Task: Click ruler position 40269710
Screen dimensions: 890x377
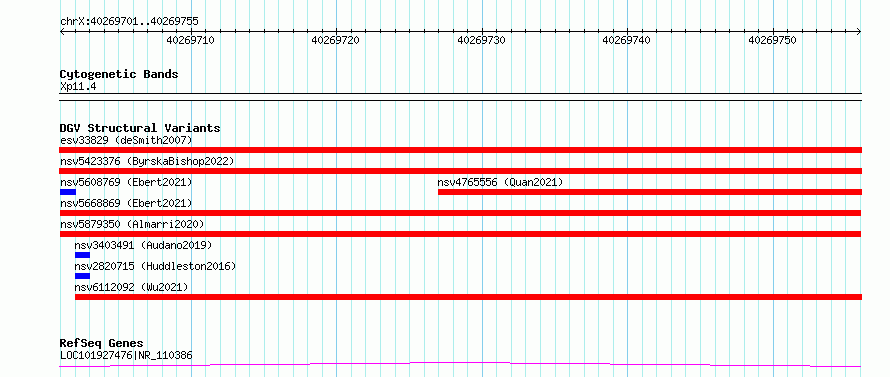Action: (x=191, y=40)
